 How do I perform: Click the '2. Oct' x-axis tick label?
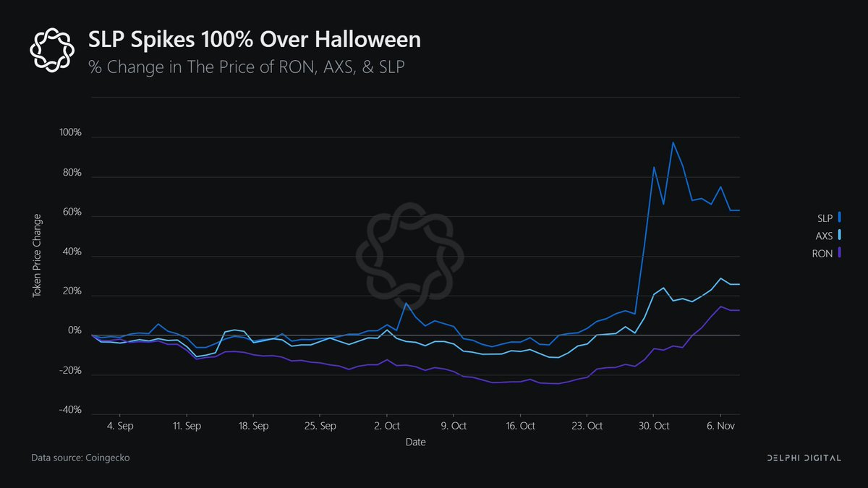[x=386, y=426]
